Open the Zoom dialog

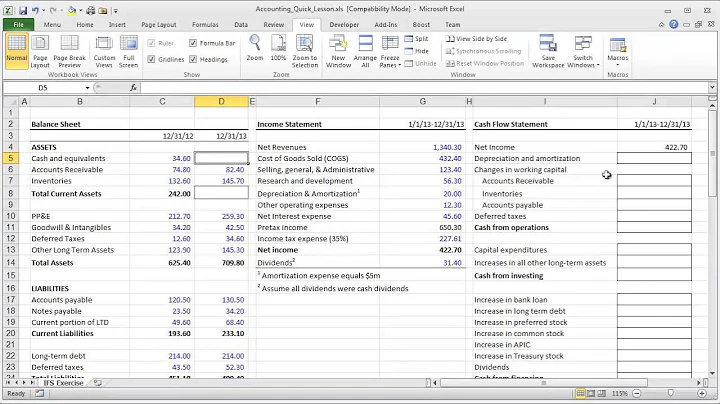pyautogui.click(x=255, y=48)
